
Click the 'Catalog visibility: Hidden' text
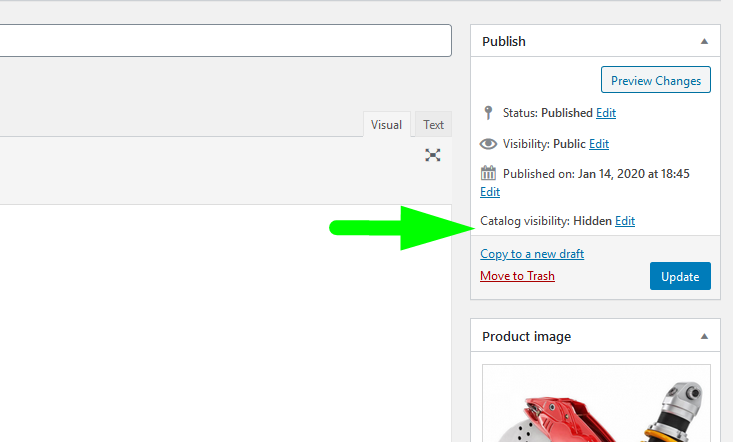pos(546,221)
